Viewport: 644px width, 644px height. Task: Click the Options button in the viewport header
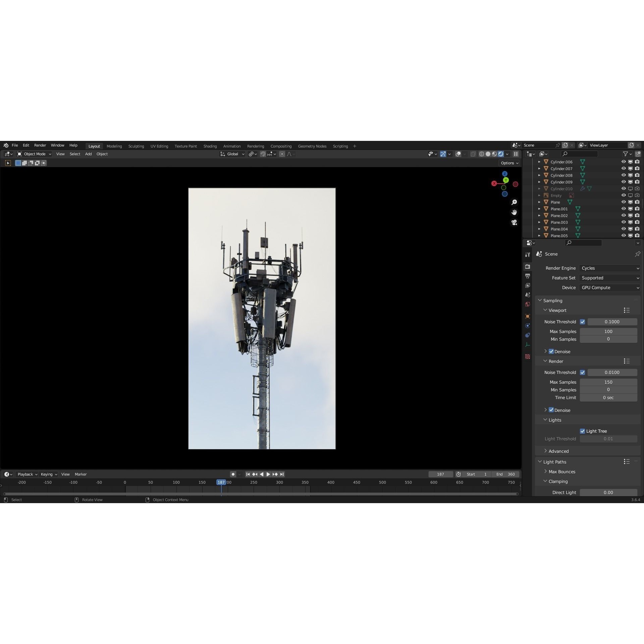pyautogui.click(x=508, y=163)
